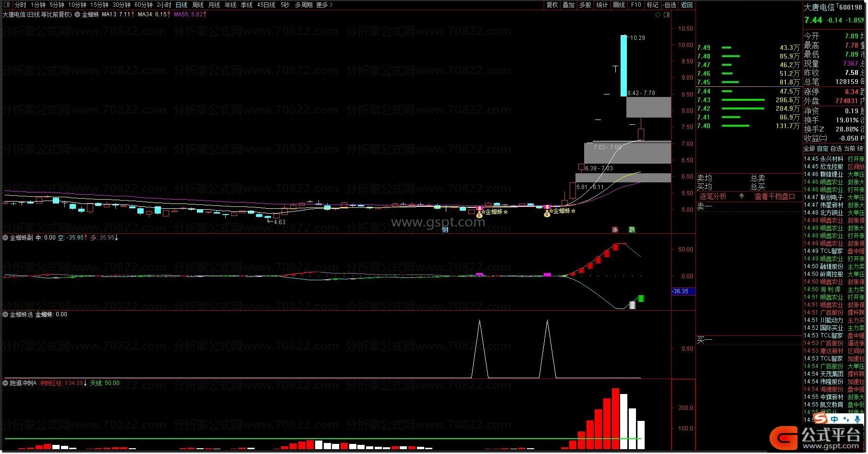
Task: Click the 14:52 国际实业 alert row
Action: 834,328
